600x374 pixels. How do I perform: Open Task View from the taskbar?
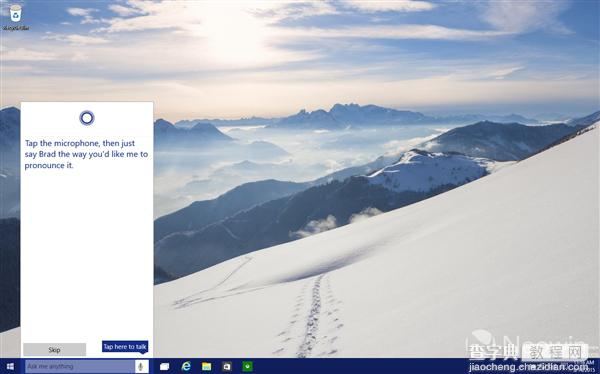tap(165, 366)
